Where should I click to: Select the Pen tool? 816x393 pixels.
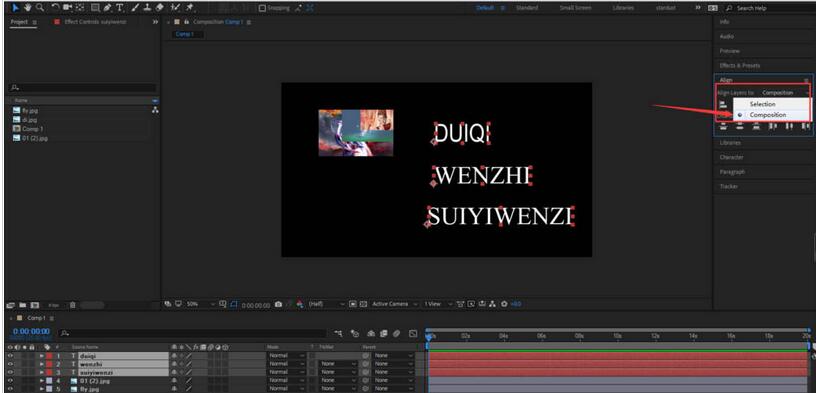pyautogui.click(x=107, y=8)
